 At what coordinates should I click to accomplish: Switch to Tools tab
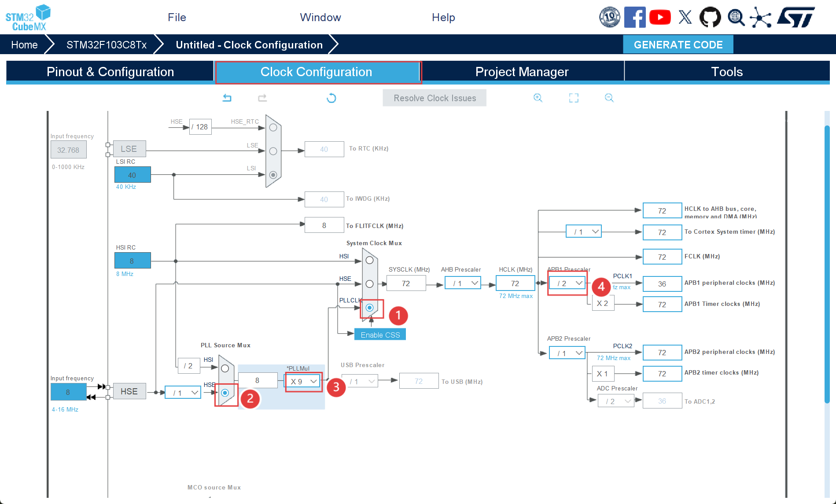pos(727,72)
